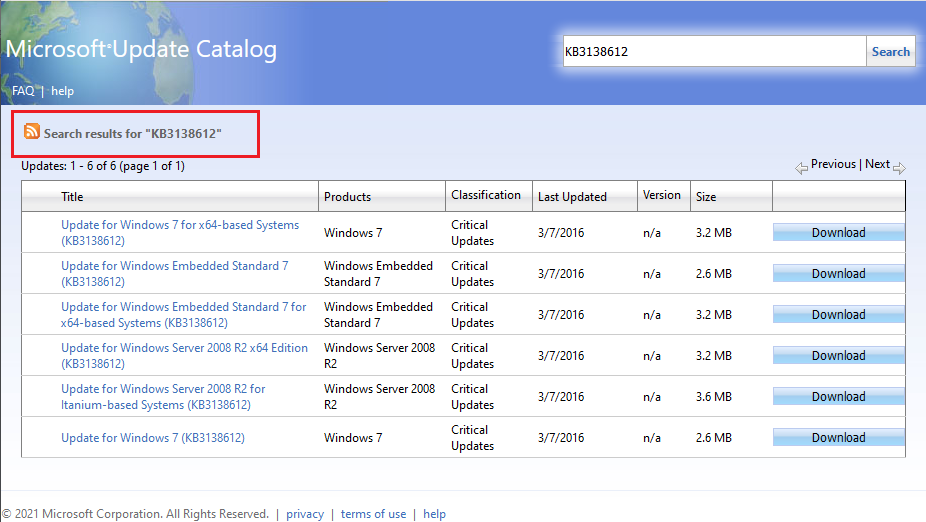Open Windows Server 2008 R2 x64 Edition update
926x522 pixels.
(x=184, y=355)
